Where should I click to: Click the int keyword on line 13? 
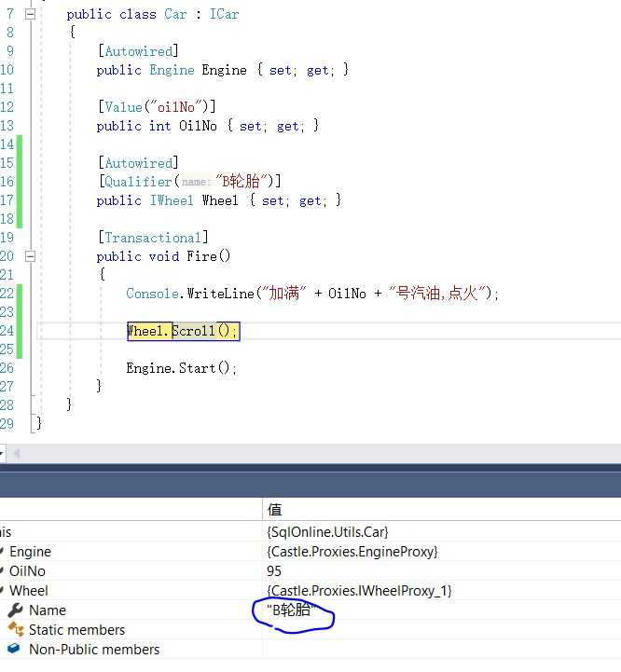coord(160,126)
